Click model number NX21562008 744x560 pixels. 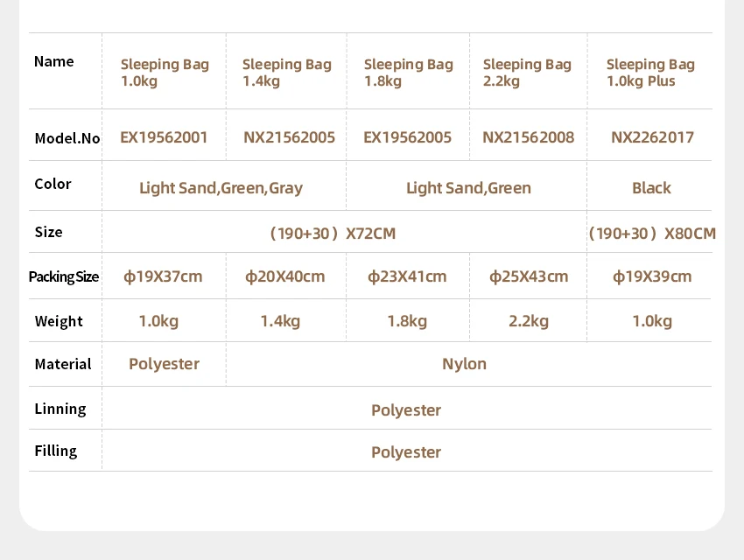click(528, 137)
